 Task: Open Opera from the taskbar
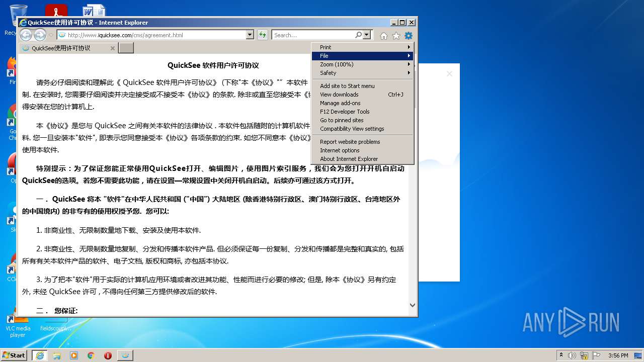tap(108, 355)
